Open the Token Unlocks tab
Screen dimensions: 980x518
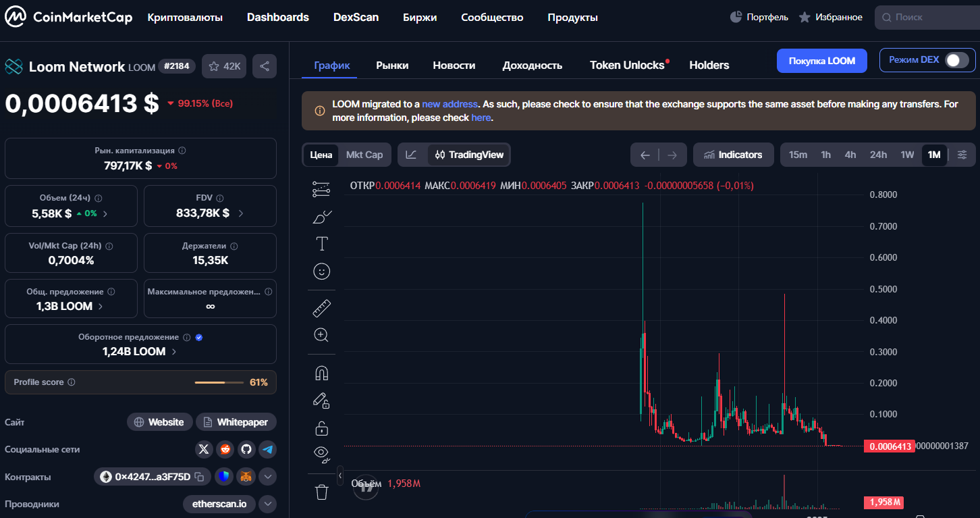click(x=627, y=65)
